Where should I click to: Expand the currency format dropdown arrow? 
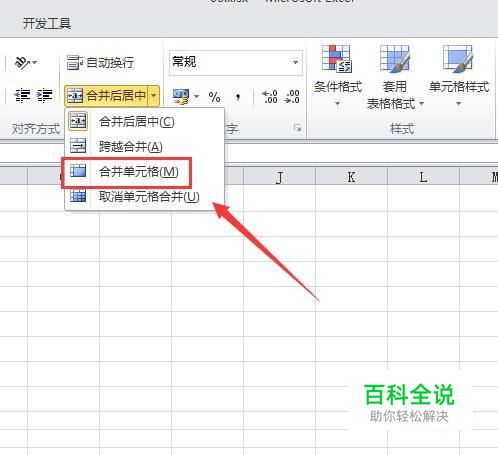(x=197, y=97)
